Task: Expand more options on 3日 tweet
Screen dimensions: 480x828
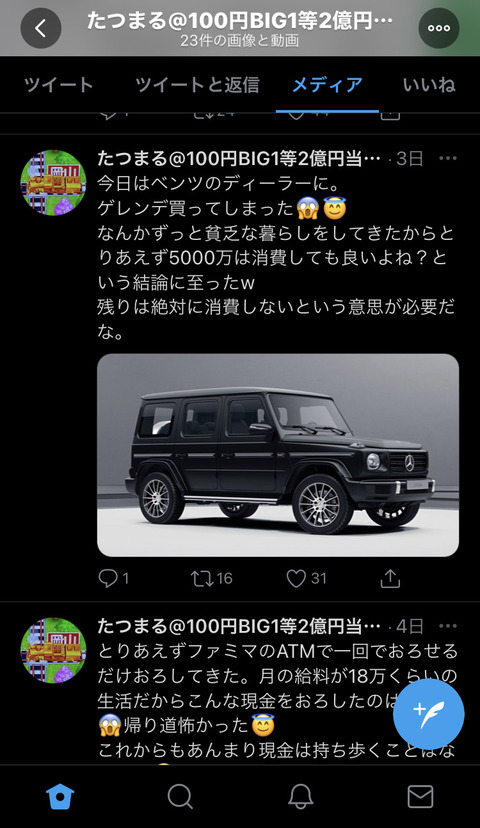Action: point(448,158)
